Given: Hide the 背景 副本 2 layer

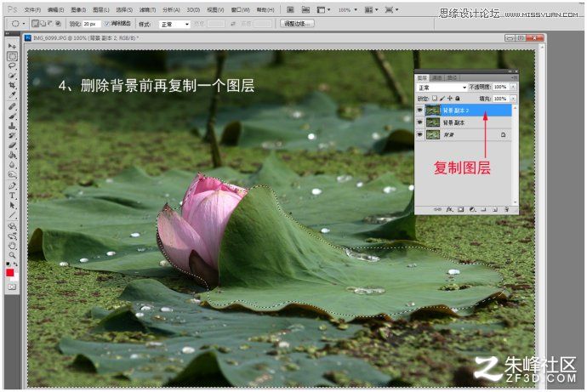Looking at the screenshot, I should tap(419, 111).
